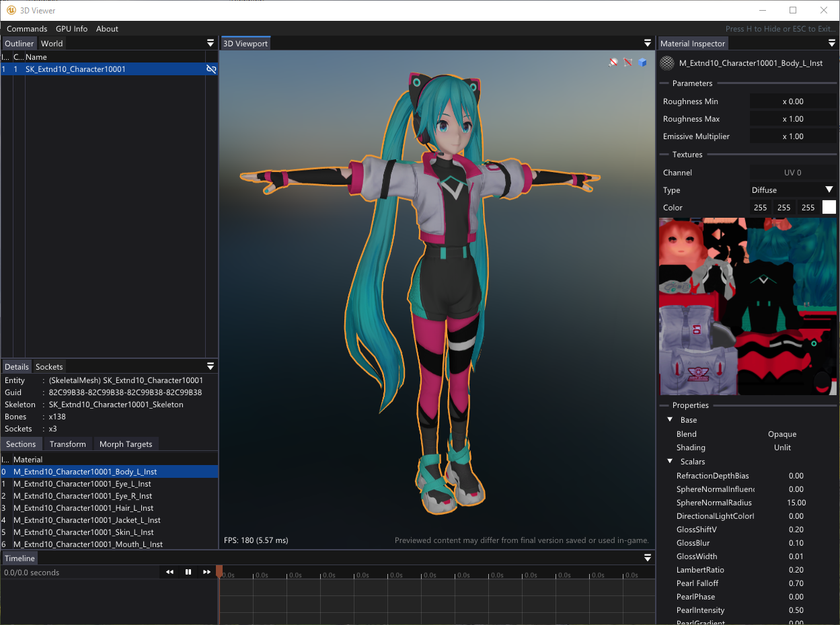Toggle the skeleton bones display icon
840x625 pixels.
(627, 62)
